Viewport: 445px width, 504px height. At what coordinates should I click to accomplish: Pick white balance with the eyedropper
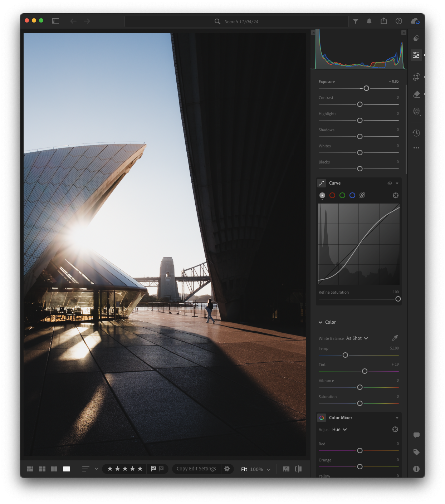[395, 338]
